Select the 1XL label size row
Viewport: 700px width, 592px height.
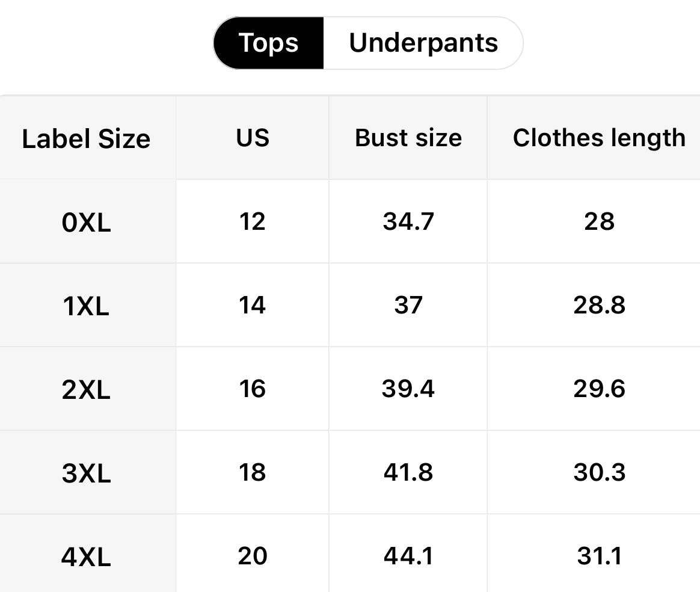click(x=86, y=307)
